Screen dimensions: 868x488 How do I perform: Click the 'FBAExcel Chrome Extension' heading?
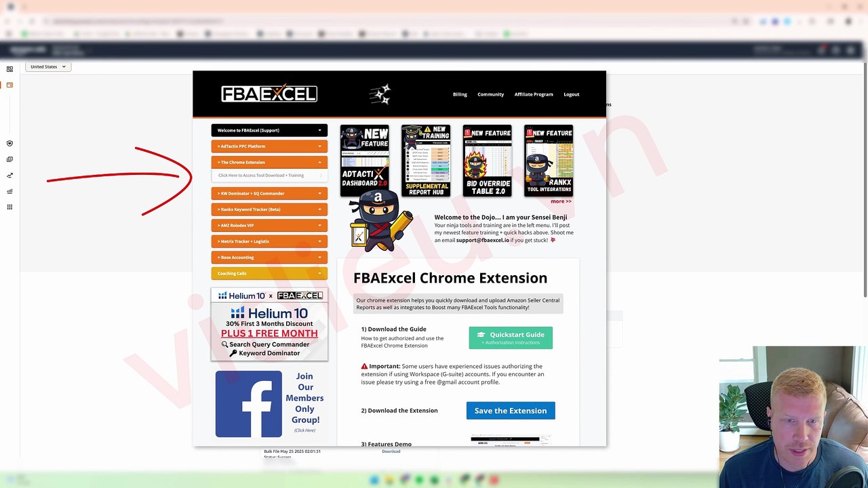tap(450, 278)
